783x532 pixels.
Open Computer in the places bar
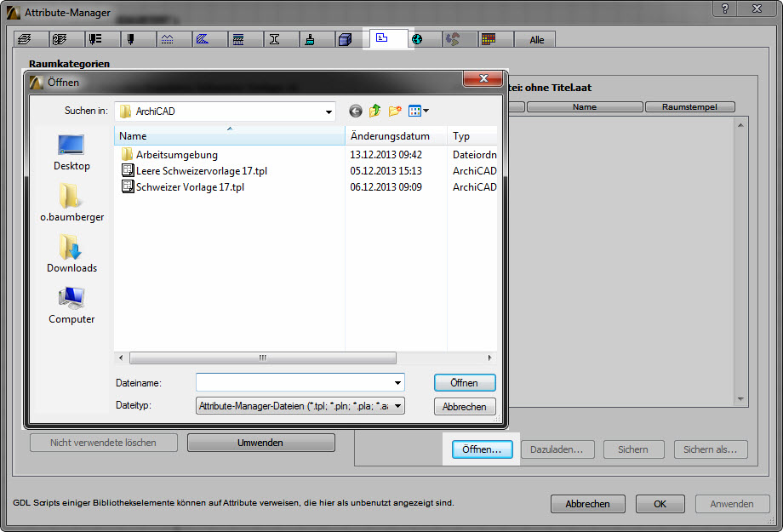click(71, 306)
